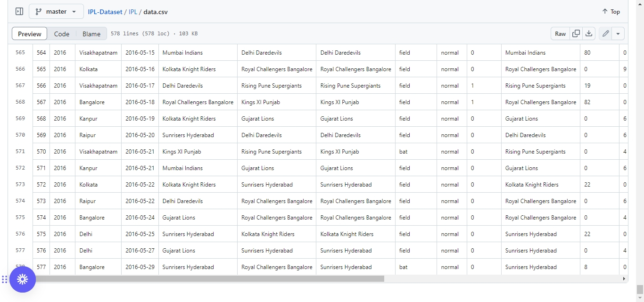Click Delhi Daredevils team cell in row 573

[x=198, y=201]
